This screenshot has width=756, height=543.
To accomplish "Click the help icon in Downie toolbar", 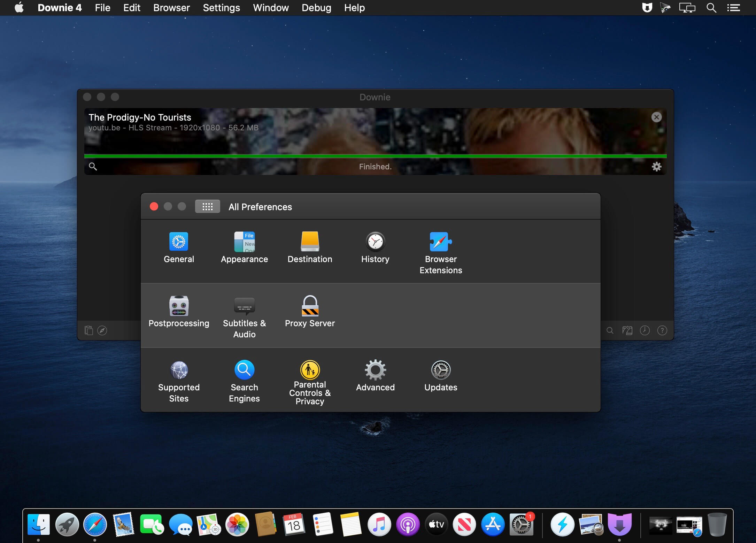I will tap(662, 329).
